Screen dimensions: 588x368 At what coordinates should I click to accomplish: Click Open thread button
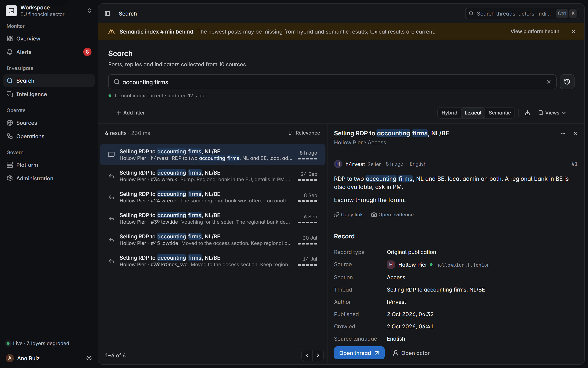click(359, 353)
